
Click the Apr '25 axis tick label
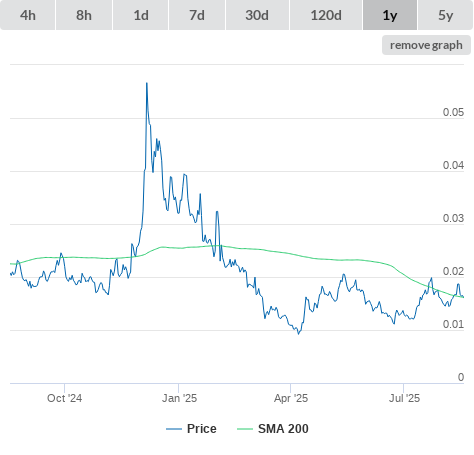pyautogui.click(x=291, y=398)
